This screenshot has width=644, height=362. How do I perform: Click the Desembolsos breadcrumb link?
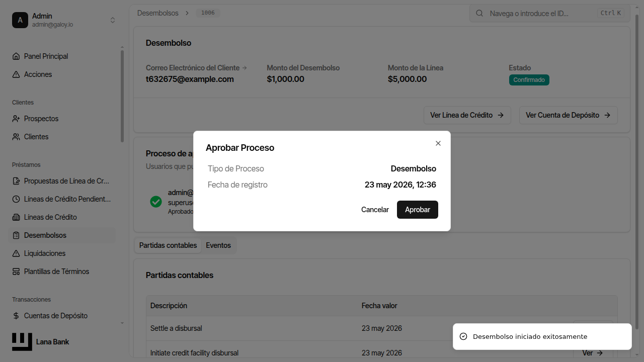point(158,13)
